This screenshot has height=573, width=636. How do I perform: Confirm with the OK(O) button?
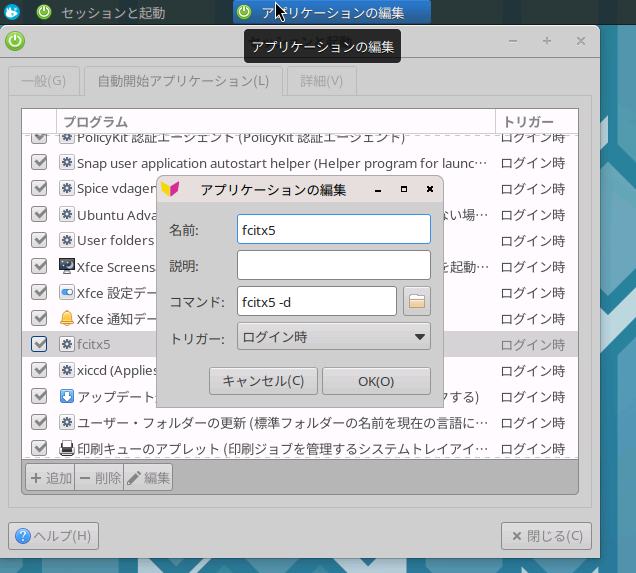point(376,381)
